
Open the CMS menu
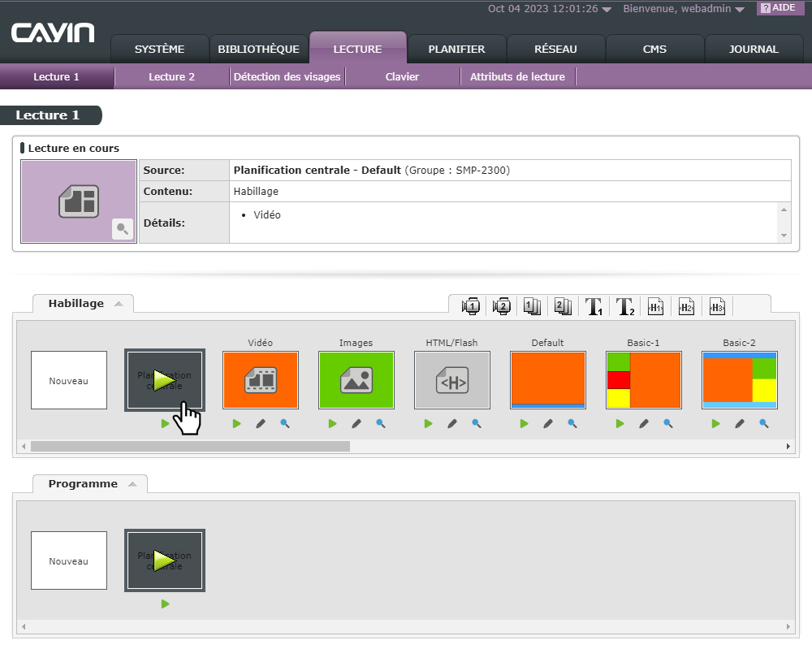(654, 49)
